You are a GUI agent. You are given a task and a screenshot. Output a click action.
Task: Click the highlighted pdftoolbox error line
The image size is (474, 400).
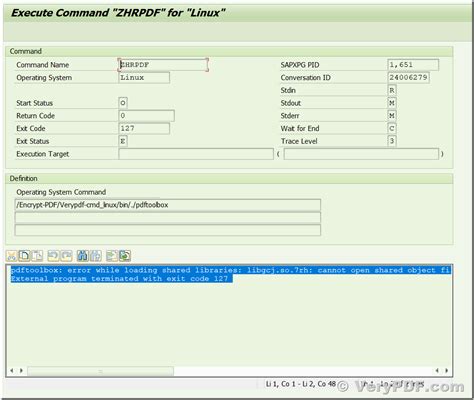click(231, 270)
